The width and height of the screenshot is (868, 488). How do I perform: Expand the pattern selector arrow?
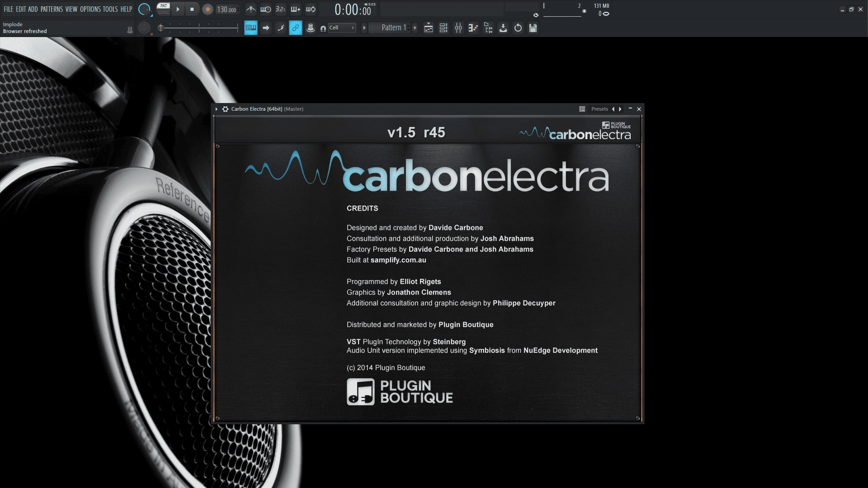click(364, 28)
